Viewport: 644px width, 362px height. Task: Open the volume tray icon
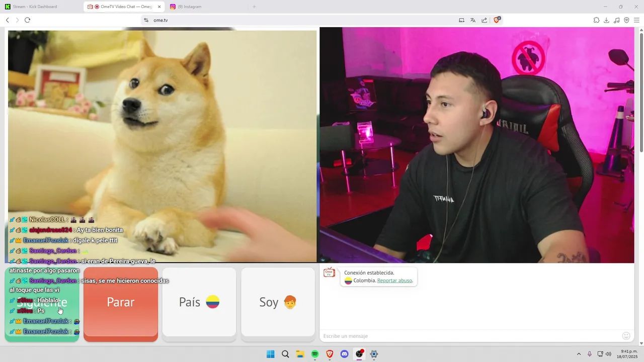pyautogui.click(x=608, y=354)
